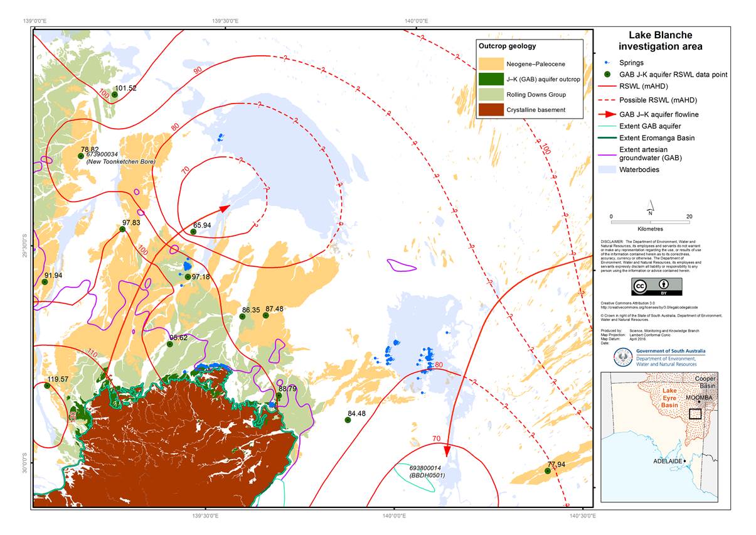Click the Government of South Australia heading

[x=671, y=352]
